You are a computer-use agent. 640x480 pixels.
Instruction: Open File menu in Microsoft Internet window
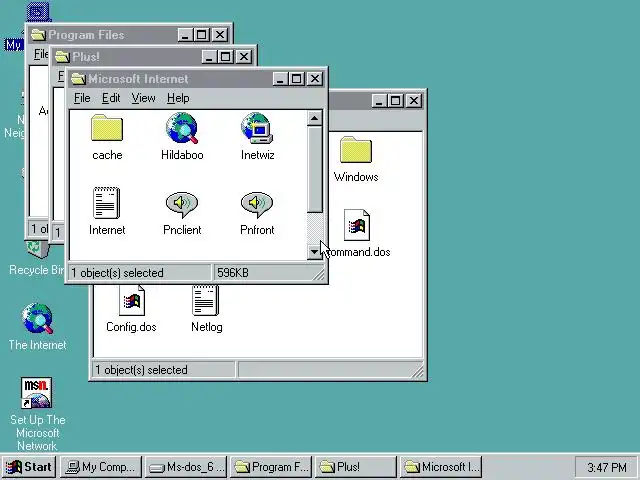pos(82,98)
